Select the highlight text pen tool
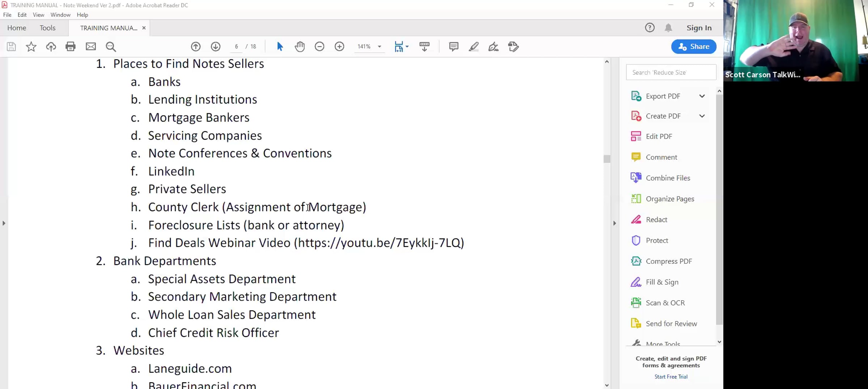 point(474,47)
